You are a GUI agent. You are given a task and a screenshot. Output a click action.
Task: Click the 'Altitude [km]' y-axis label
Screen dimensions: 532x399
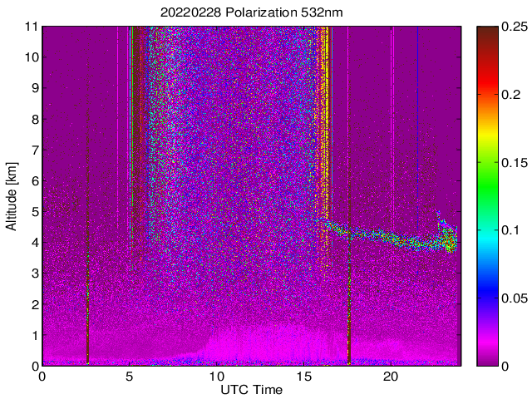click(x=11, y=196)
